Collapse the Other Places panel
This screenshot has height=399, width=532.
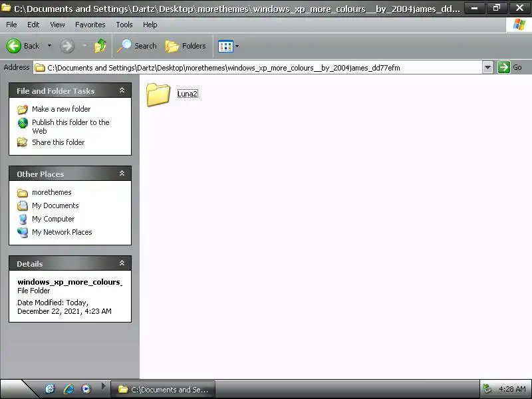point(122,174)
